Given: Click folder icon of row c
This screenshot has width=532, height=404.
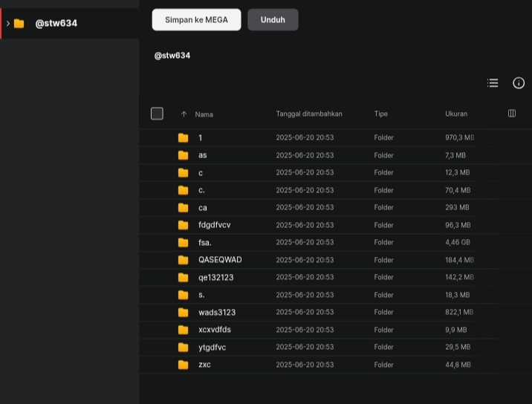Looking at the screenshot, I should click(184, 172).
